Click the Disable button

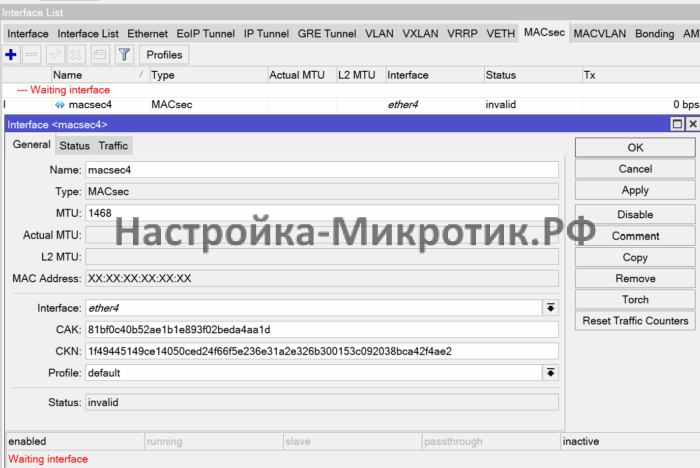635,215
